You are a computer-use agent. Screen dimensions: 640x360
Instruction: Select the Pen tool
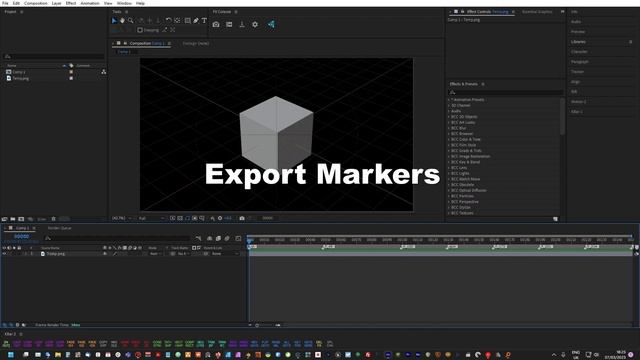[196, 20]
